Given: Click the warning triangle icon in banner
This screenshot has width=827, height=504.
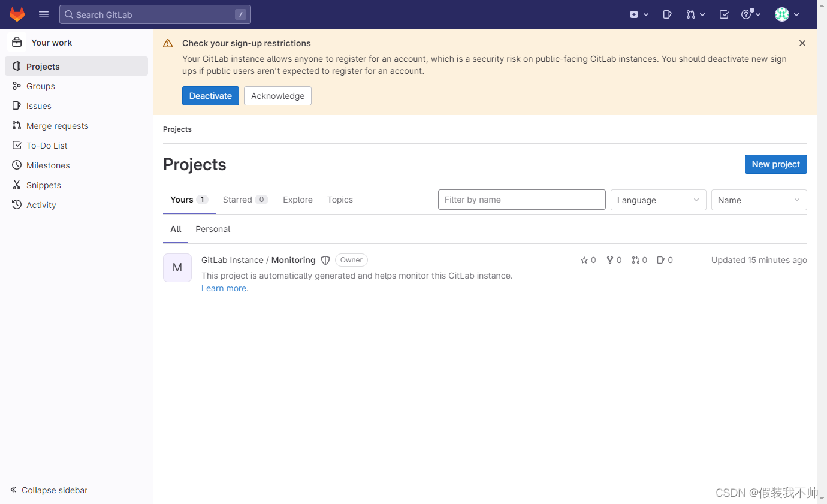Looking at the screenshot, I should coord(168,43).
